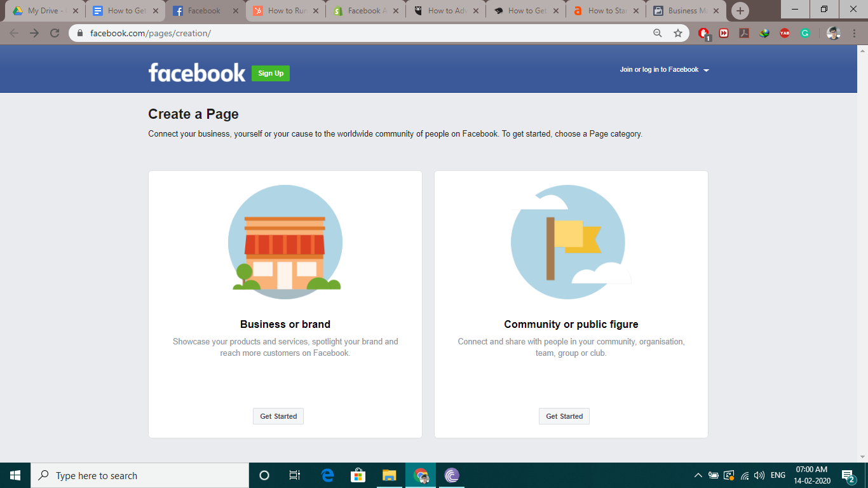868x488 pixels.
Task: Click the Business or brand heading
Action: click(x=285, y=324)
